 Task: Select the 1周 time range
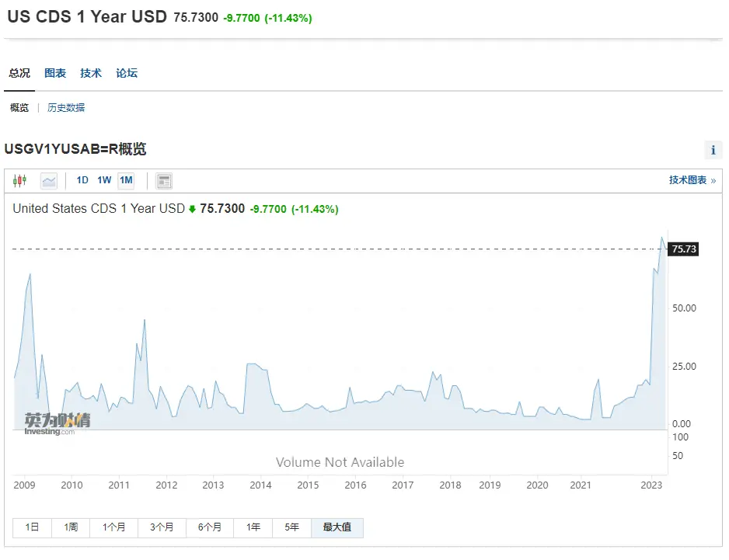71,527
